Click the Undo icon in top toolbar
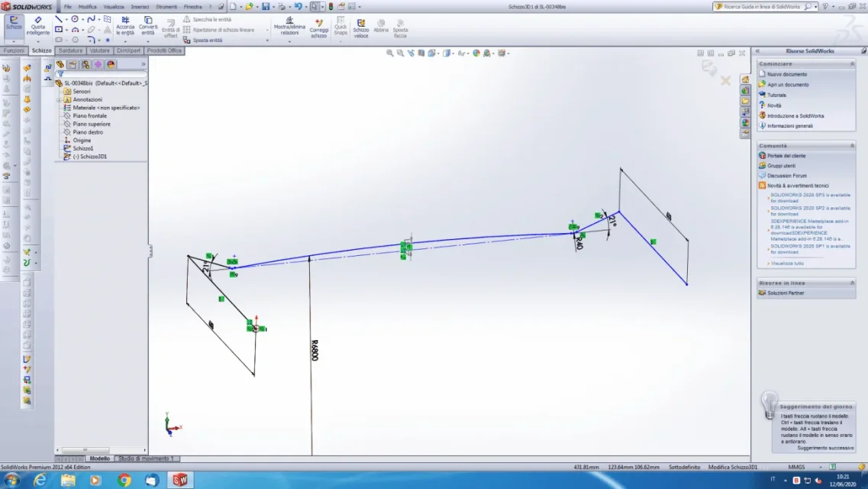Screen dimensions: 868x489 298,7
